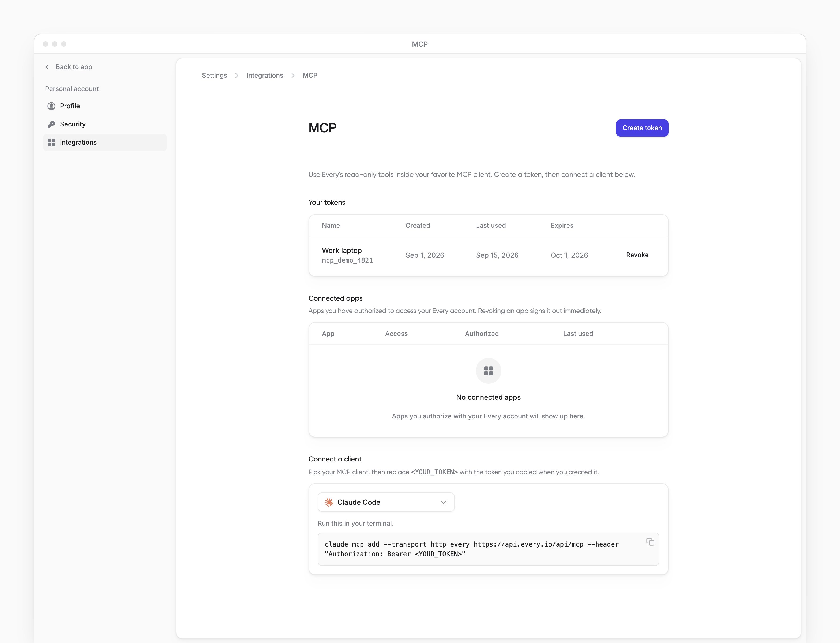The height and width of the screenshot is (643, 840).
Task: Click the Personal account sidebar heading
Action: click(72, 89)
